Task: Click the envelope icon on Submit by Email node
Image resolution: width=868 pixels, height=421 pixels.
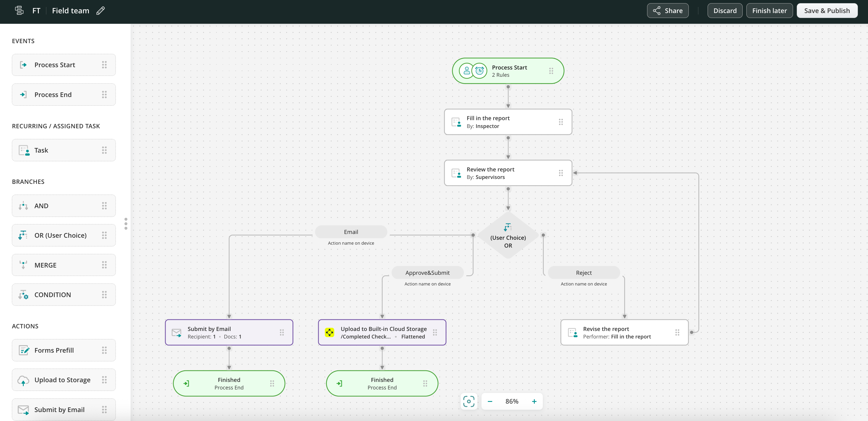Action: pos(176,332)
